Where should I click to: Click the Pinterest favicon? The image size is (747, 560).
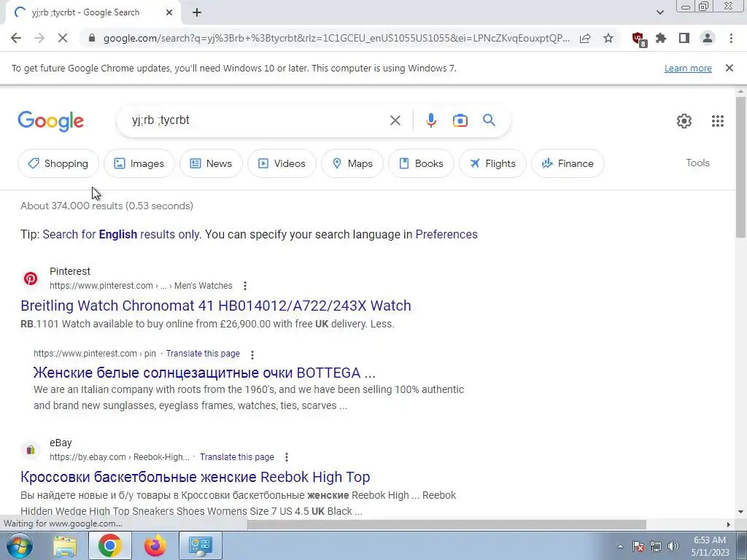coord(31,278)
